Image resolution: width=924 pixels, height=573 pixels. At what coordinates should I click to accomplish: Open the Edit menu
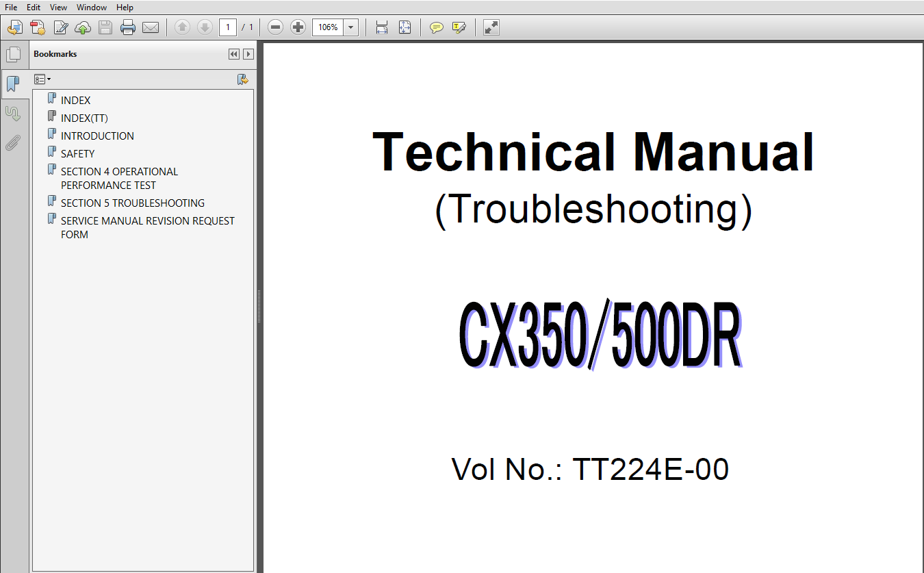point(34,8)
